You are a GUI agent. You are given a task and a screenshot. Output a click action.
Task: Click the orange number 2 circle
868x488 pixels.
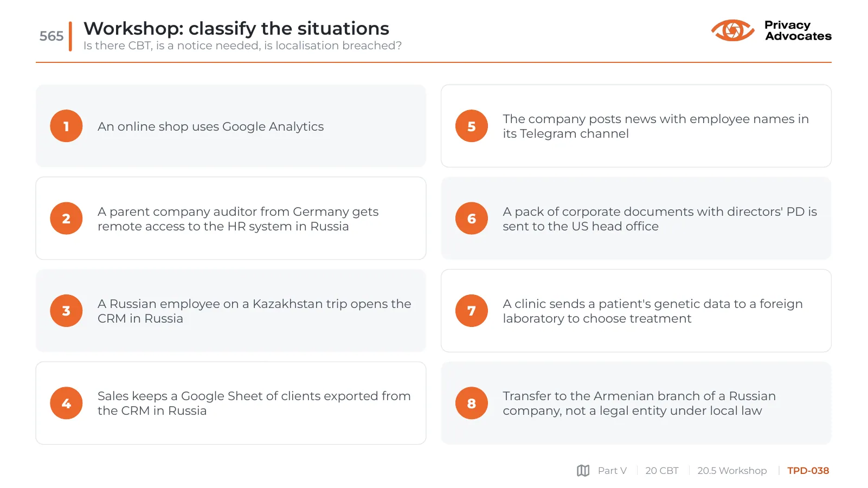(x=66, y=219)
